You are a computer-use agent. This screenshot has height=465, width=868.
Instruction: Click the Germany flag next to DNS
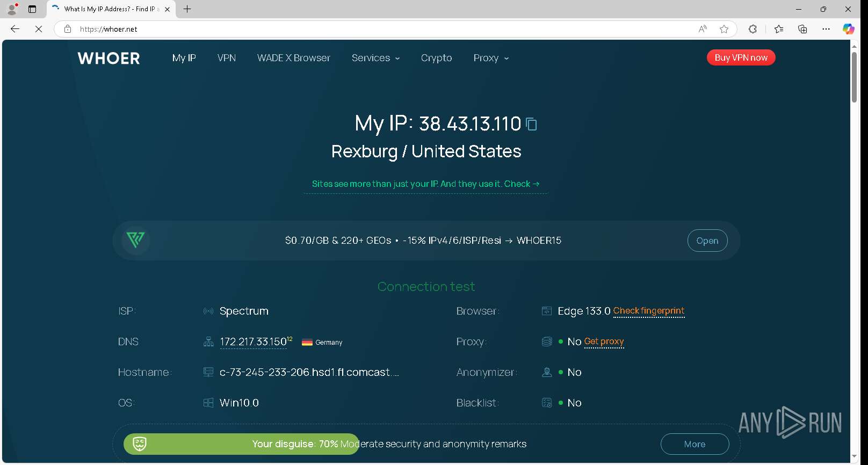coord(307,343)
